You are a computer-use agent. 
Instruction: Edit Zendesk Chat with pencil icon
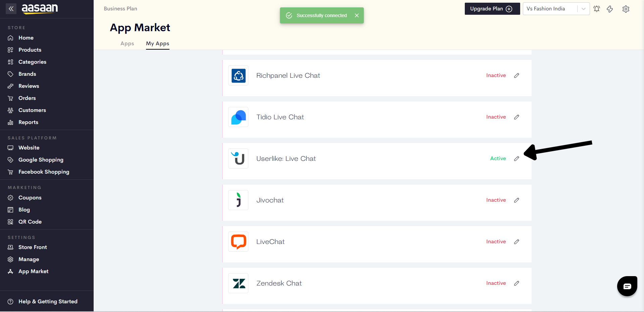point(517,283)
